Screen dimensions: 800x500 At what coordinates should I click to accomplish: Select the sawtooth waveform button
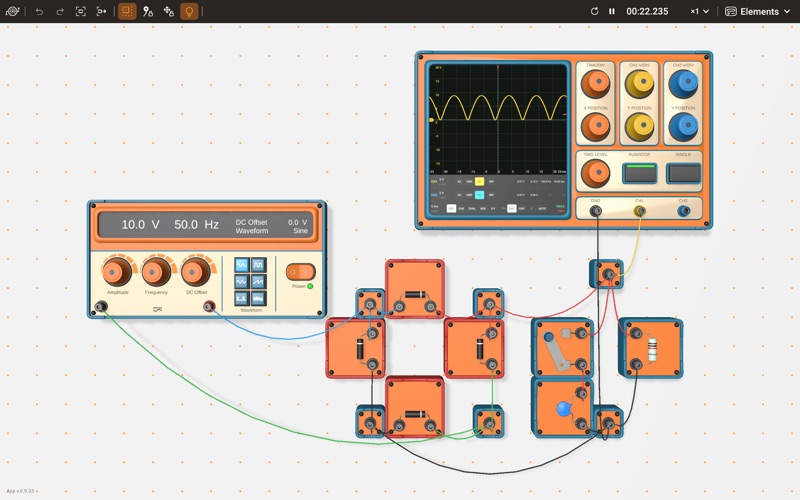tap(258, 281)
